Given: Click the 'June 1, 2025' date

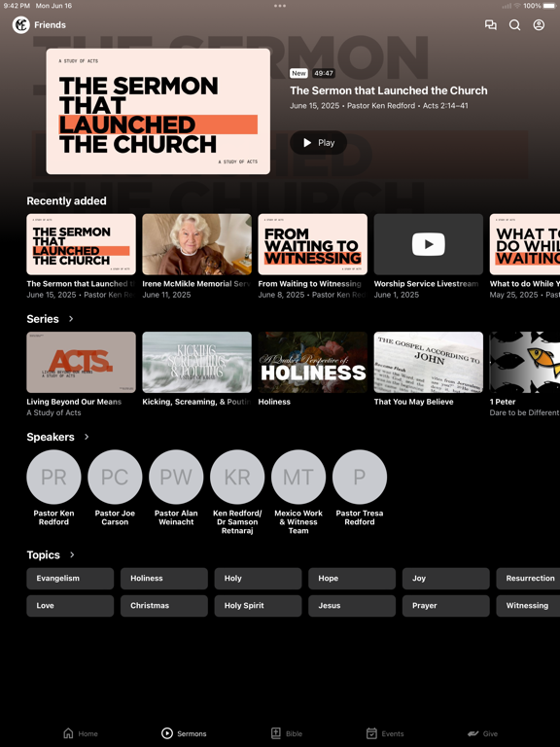Looking at the screenshot, I should click(x=397, y=295).
